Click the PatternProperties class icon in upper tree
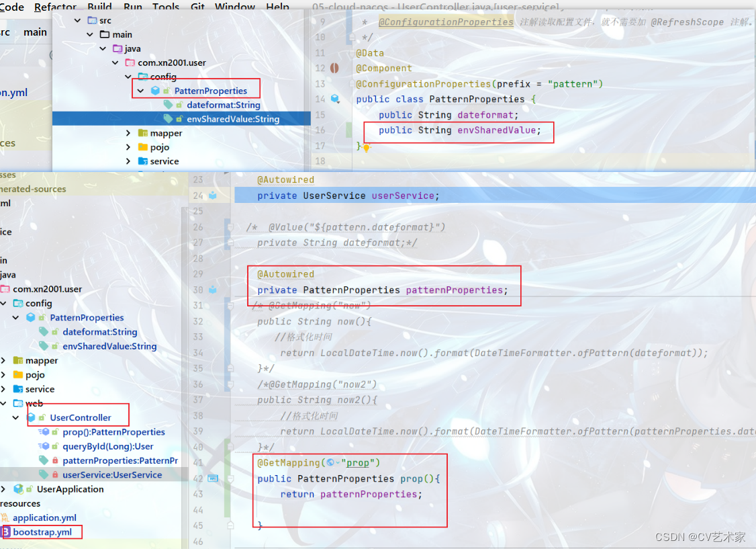This screenshot has width=756, height=549. click(x=155, y=91)
